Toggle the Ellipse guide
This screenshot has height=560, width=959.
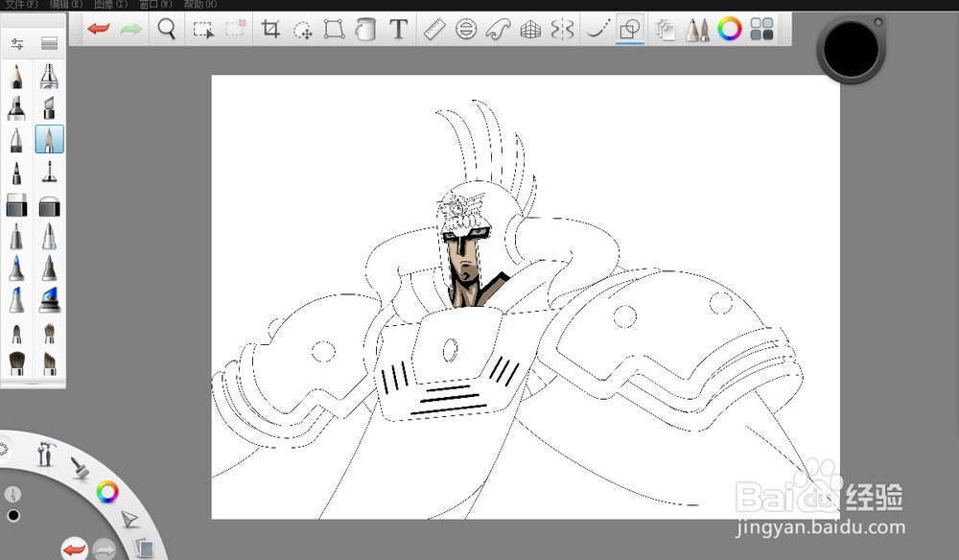coord(466,30)
